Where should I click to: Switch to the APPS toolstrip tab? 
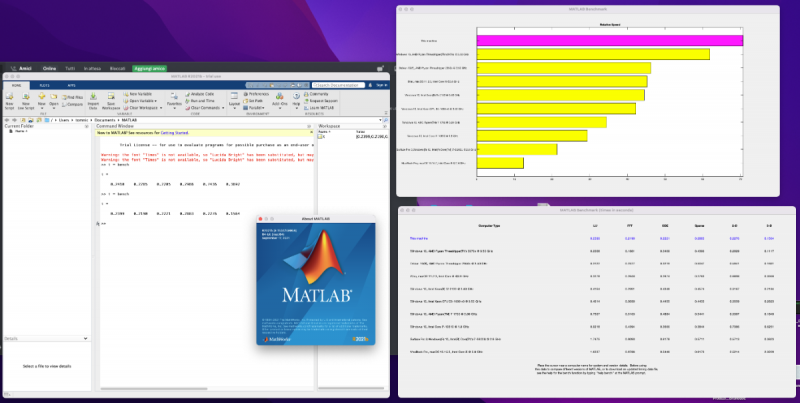pos(71,85)
